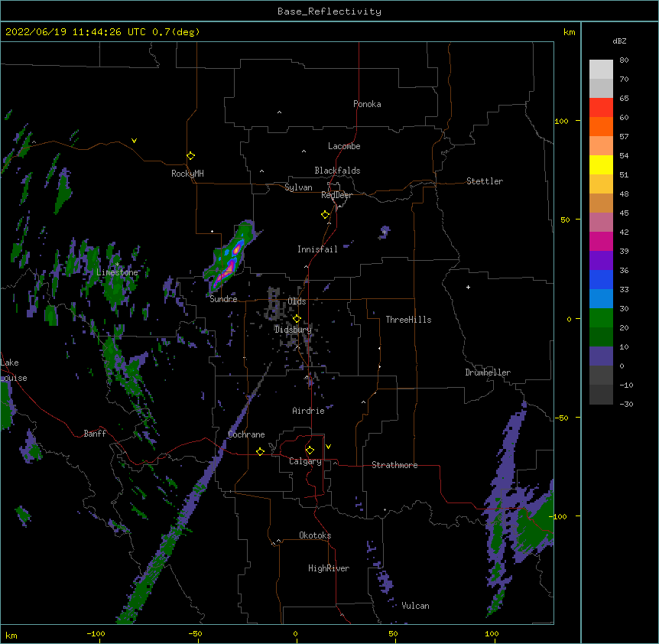Click the yellow V marker northeast of Calgary
The height and width of the screenshot is (644, 659).
pos(328,447)
